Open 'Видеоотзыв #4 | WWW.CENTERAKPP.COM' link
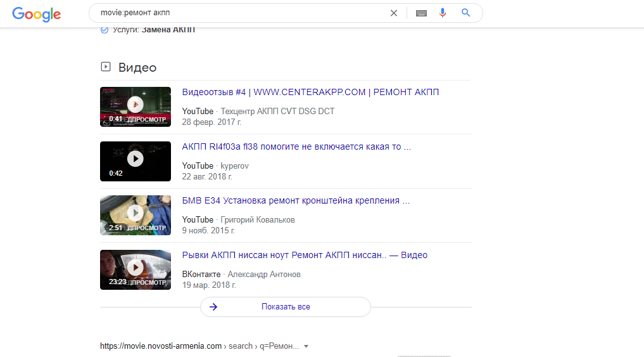This screenshot has height=357, width=644. point(310,92)
